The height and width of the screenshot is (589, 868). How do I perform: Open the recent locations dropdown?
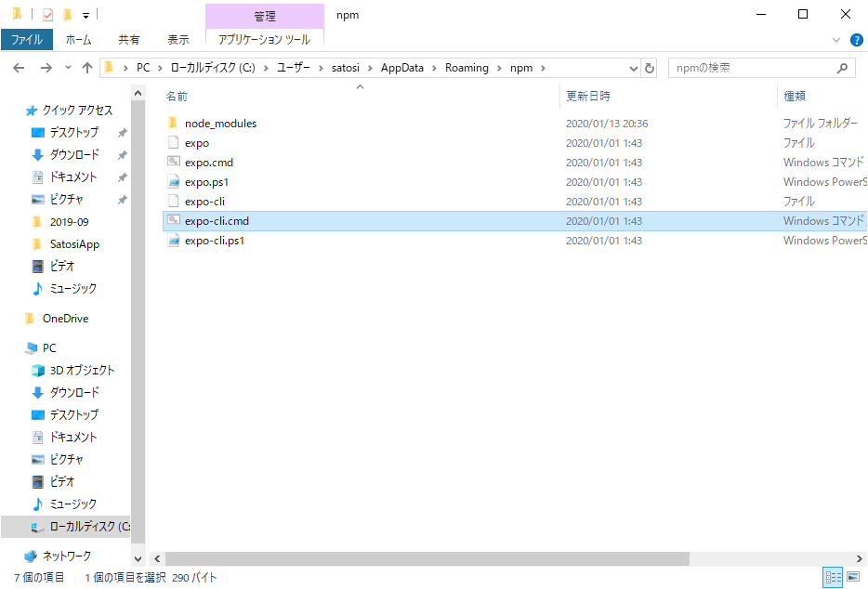[68, 68]
